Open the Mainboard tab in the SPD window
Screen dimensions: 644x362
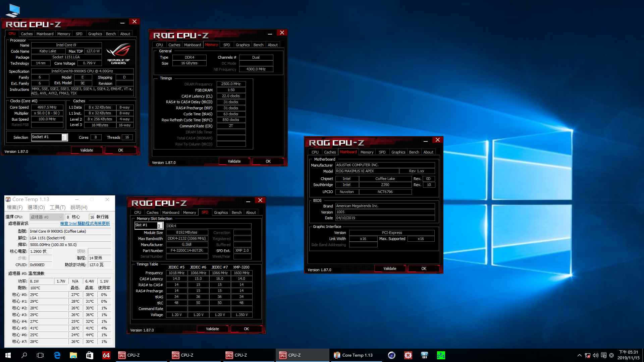(x=171, y=213)
